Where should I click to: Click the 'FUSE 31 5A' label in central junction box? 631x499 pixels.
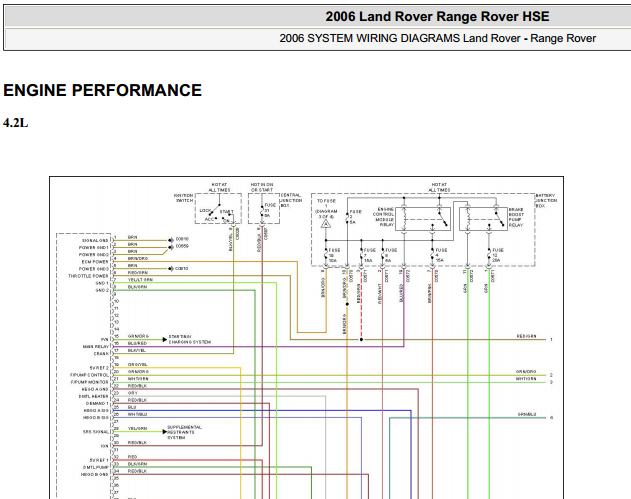(270, 210)
